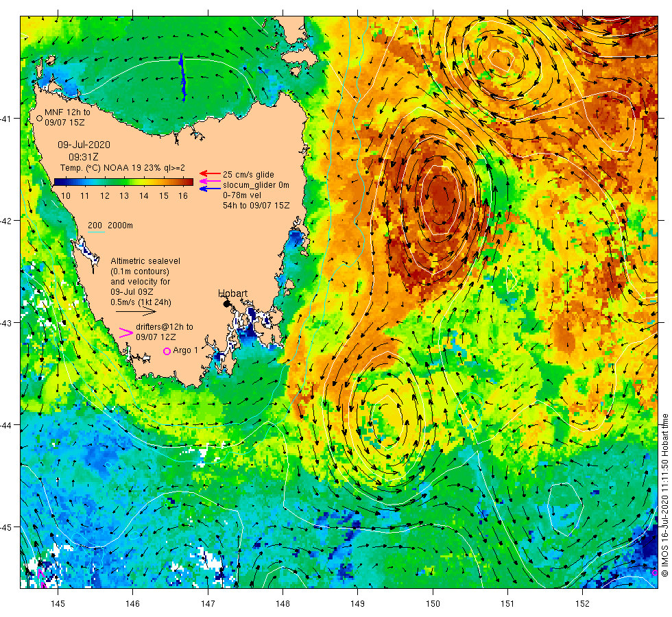Click the eddy centre near 151E, 40.5S
672x617 pixels.
[502, 60]
